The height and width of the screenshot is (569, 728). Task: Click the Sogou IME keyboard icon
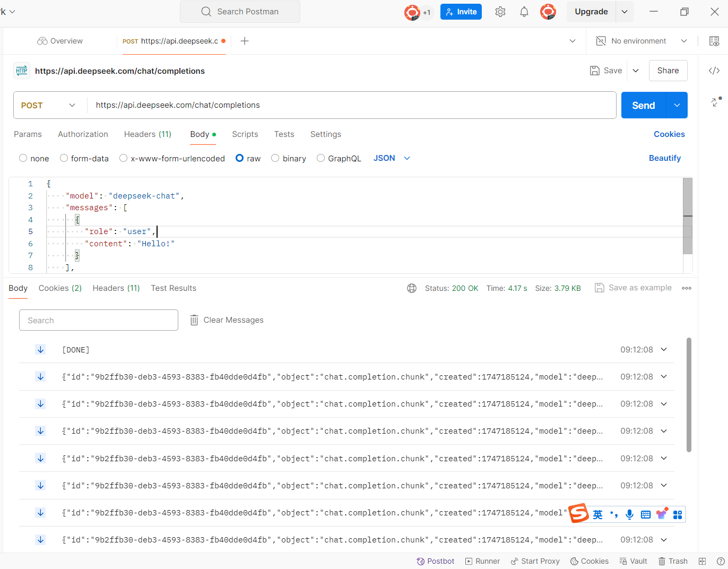tap(646, 514)
